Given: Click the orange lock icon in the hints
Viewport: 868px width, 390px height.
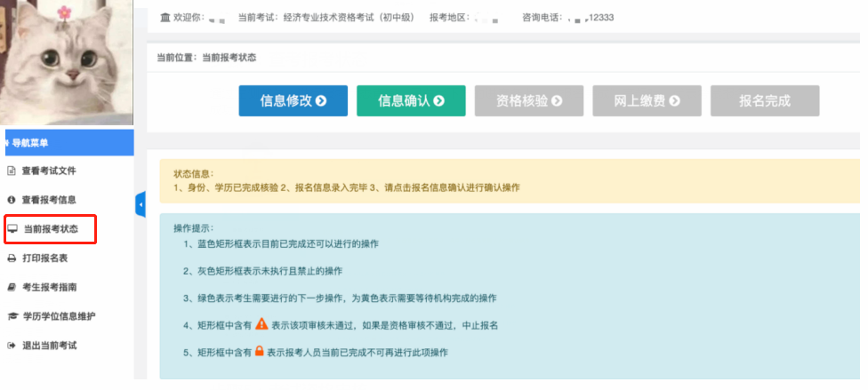Looking at the screenshot, I should [x=260, y=353].
